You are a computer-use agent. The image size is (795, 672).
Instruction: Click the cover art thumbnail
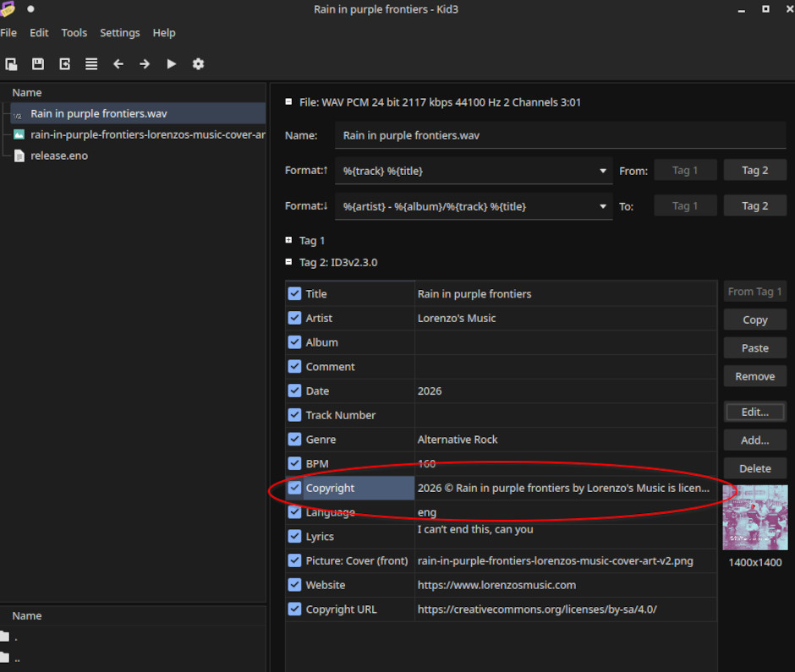pyautogui.click(x=755, y=517)
